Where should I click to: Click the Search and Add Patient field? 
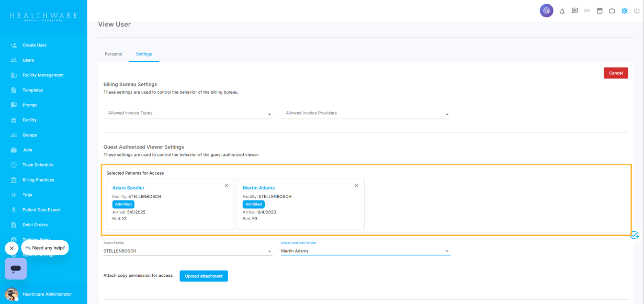[x=361, y=251]
